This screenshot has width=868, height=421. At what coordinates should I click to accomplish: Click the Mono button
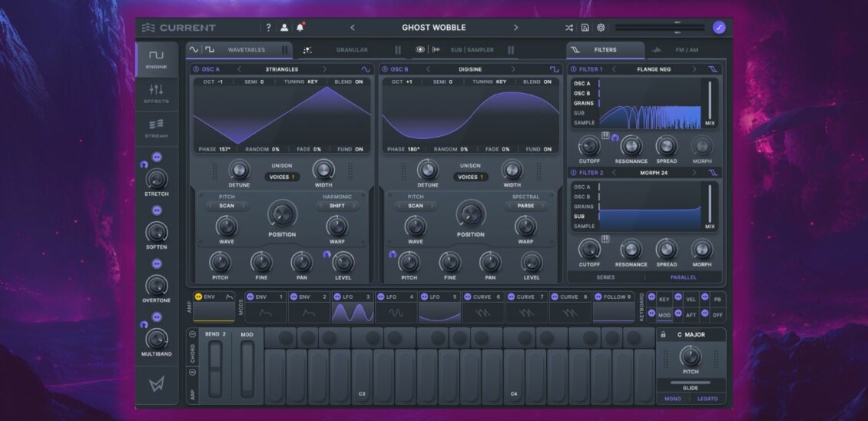pyautogui.click(x=673, y=399)
